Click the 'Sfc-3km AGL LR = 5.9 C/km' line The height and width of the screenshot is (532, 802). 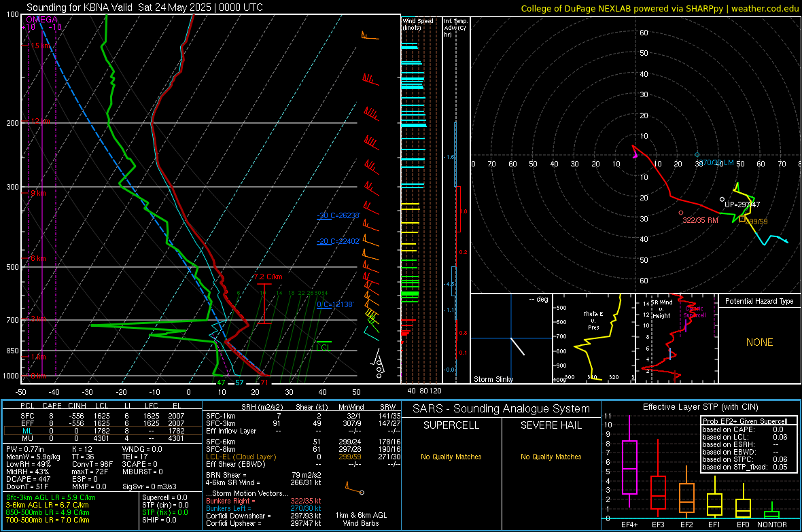(51, 497)
